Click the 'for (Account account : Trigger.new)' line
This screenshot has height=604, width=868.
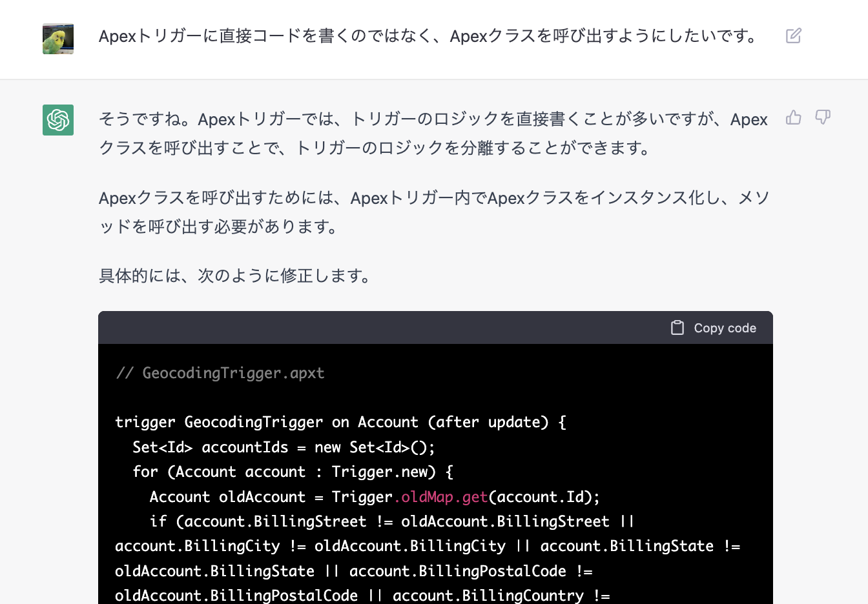click(x=293, y=472)
